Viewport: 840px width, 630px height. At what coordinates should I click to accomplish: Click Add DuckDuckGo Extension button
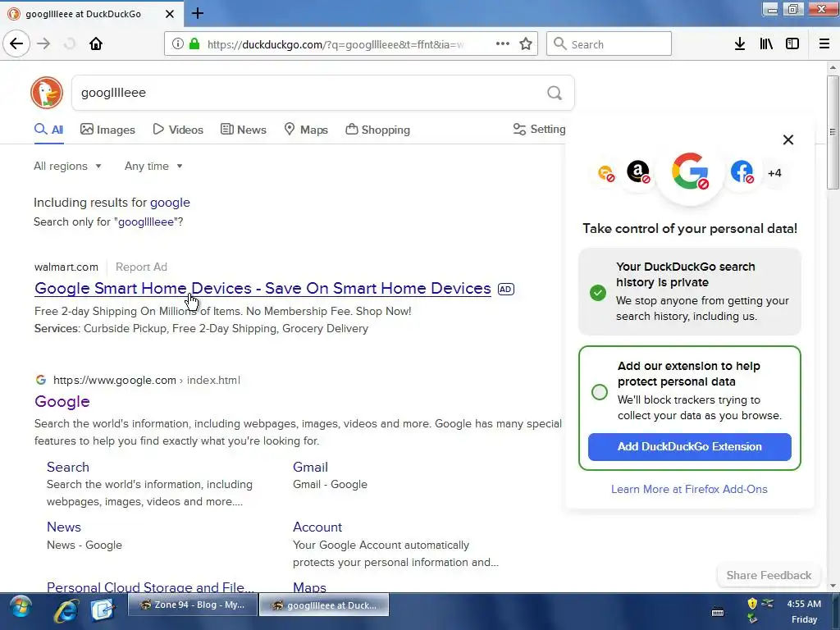click(689, 447)
